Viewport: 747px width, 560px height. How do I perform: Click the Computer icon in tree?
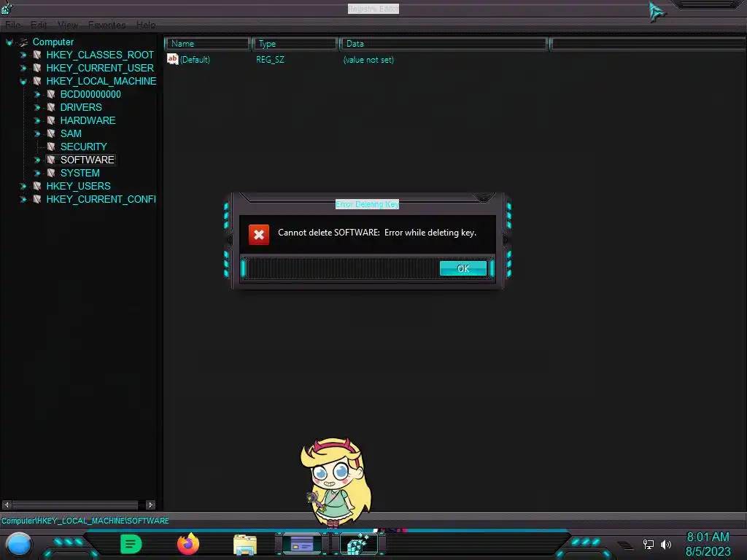coord(23,42)
